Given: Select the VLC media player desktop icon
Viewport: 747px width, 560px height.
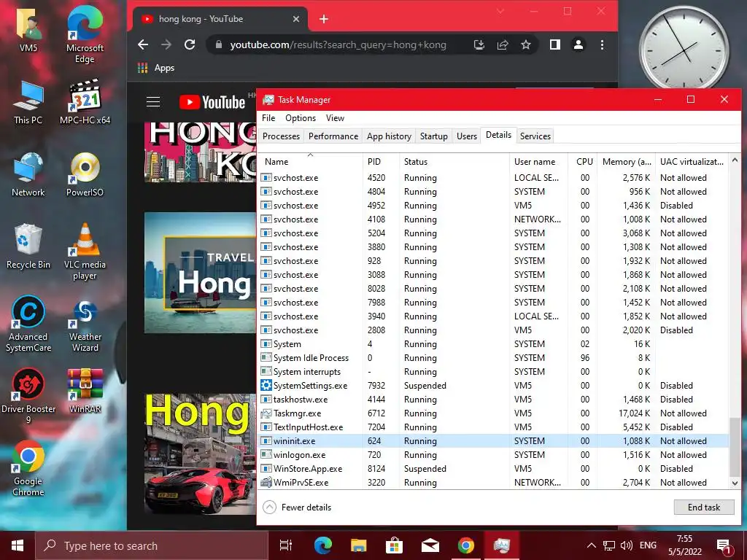Looking at the screenshot, I should point(85,252).
